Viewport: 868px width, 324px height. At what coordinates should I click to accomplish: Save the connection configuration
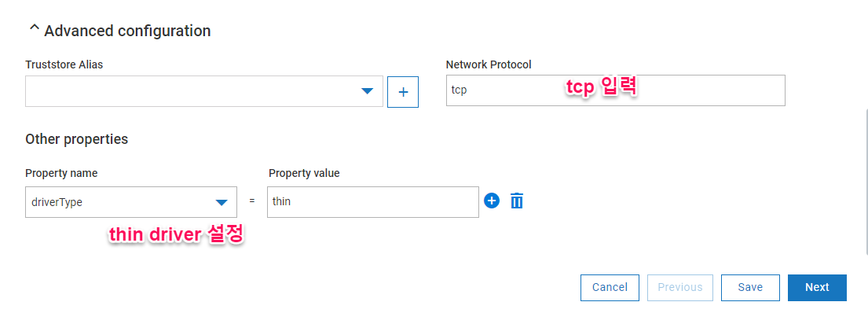click(x=750, y=288)
